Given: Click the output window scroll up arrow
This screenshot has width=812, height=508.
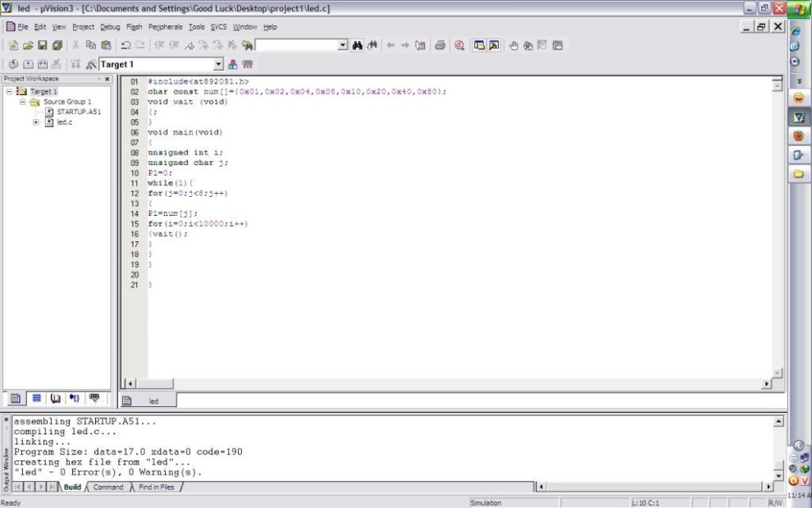Looking at the screenshot, I should click(778, 422).
